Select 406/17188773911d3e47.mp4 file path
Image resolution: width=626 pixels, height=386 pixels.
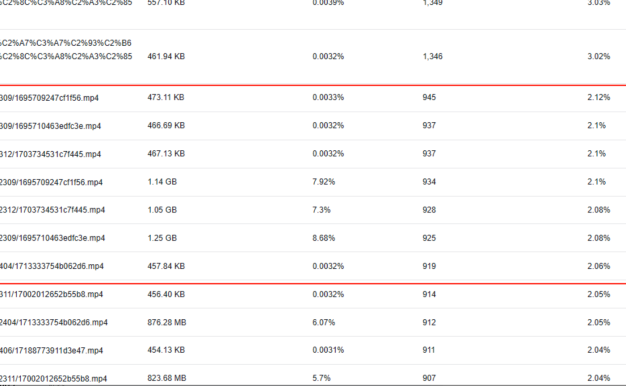click(51, 351)
